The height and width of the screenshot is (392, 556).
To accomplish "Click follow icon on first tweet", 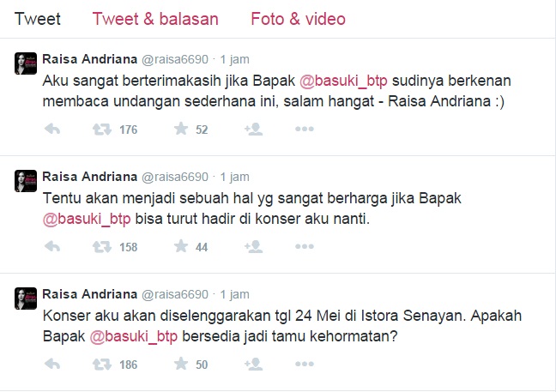I will 253,129.
